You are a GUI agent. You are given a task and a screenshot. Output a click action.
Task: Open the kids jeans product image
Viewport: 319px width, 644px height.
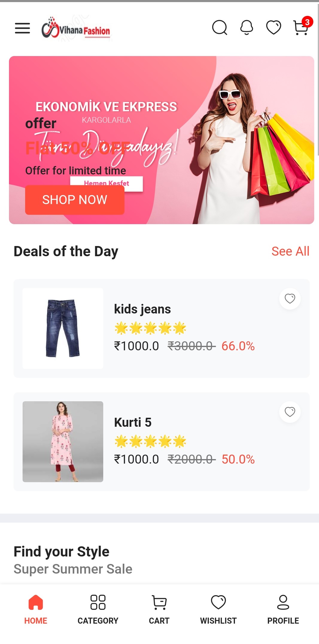63,328
